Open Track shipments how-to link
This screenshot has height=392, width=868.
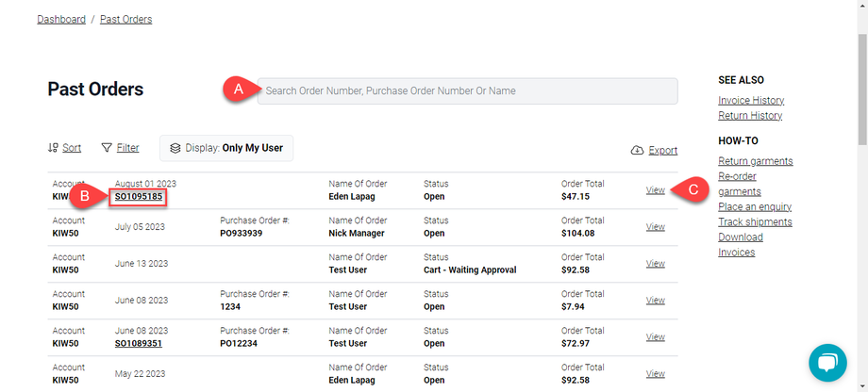755,222
